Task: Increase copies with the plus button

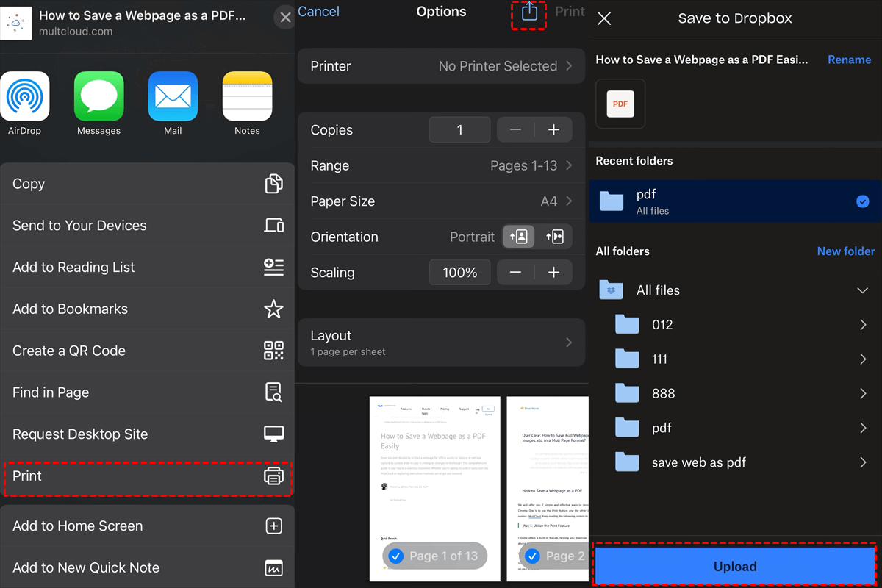Action: (553, 130)
